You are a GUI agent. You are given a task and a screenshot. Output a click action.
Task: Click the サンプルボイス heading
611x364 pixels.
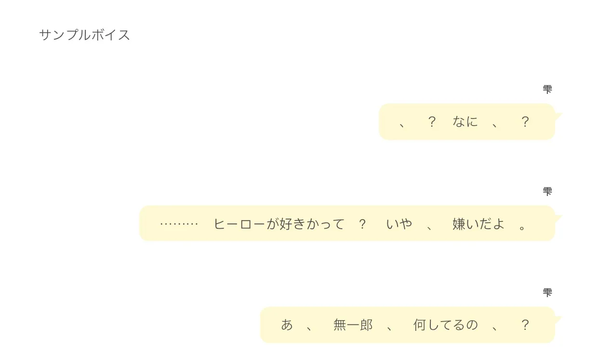85,35
